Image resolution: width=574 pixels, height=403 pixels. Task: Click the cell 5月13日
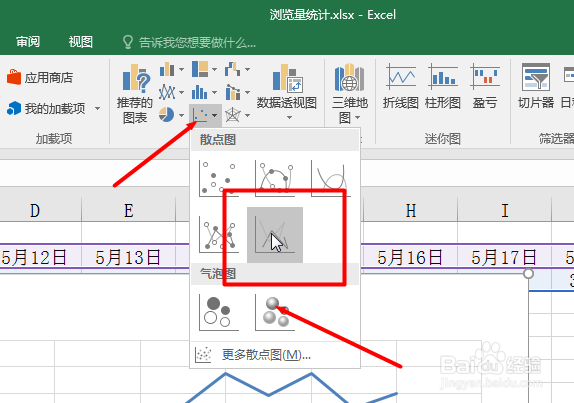(x=128, y=257)
